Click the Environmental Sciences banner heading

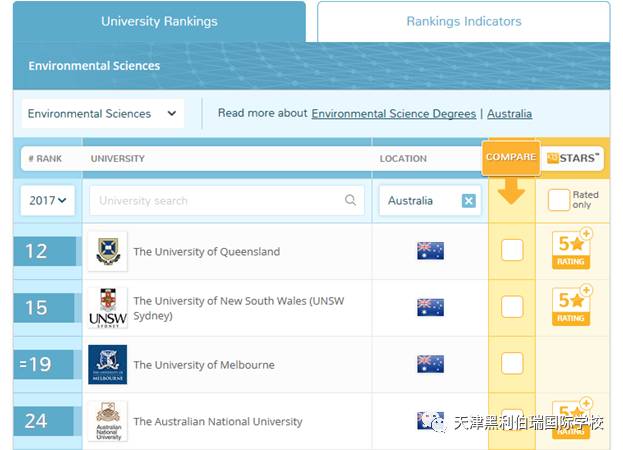tap(94, 66)
